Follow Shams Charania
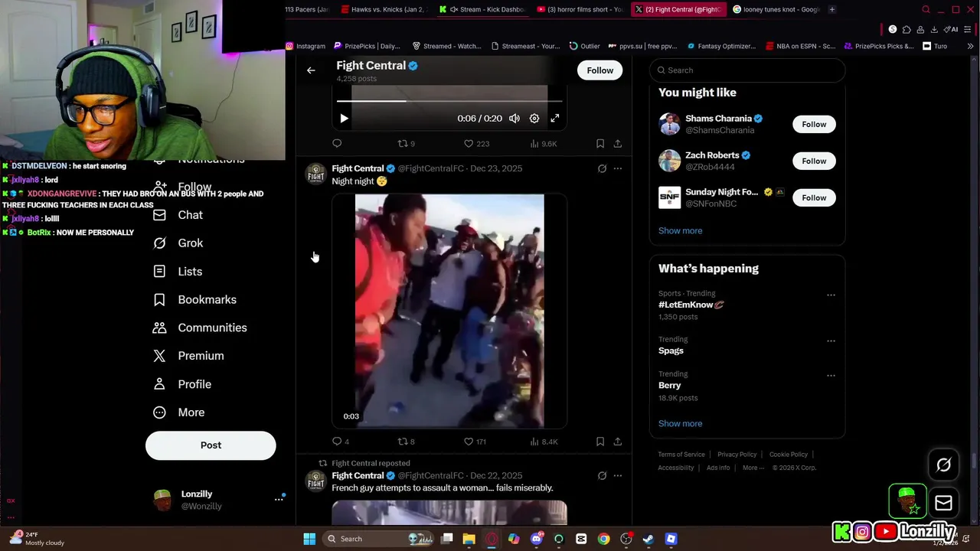This screenshot has width=980, height=551. tap(814, 124)
